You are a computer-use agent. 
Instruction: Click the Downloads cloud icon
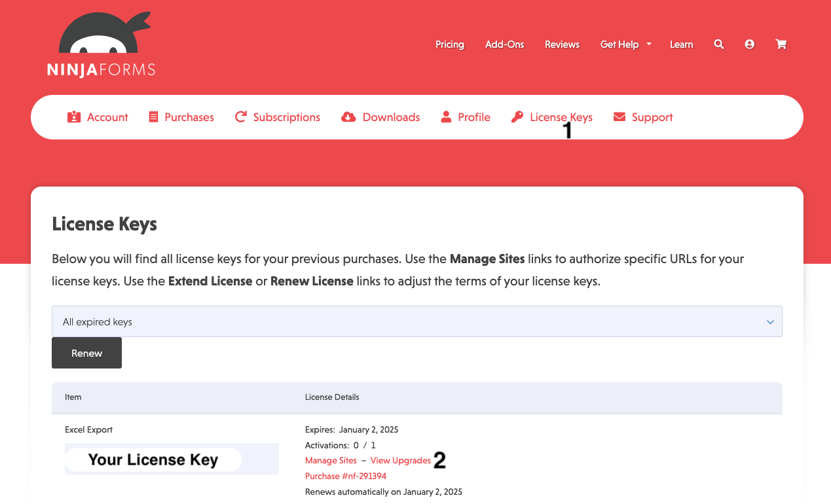[348, 117]
